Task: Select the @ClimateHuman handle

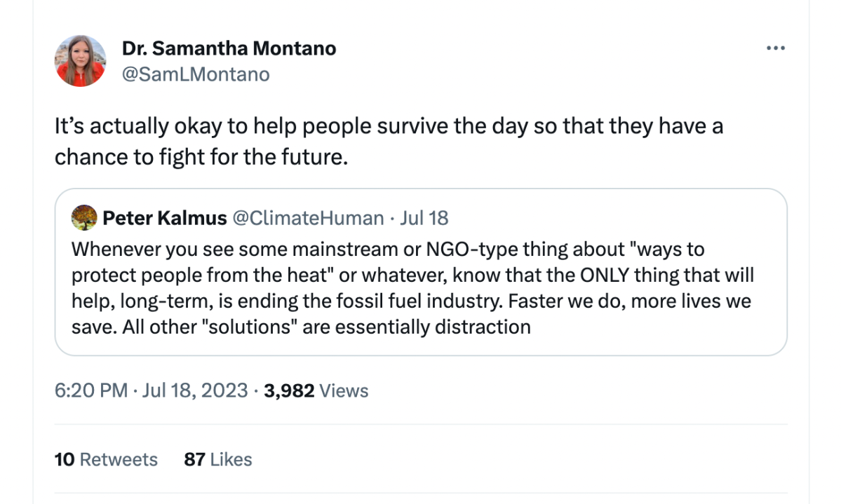Action: [x=308, y=218]
